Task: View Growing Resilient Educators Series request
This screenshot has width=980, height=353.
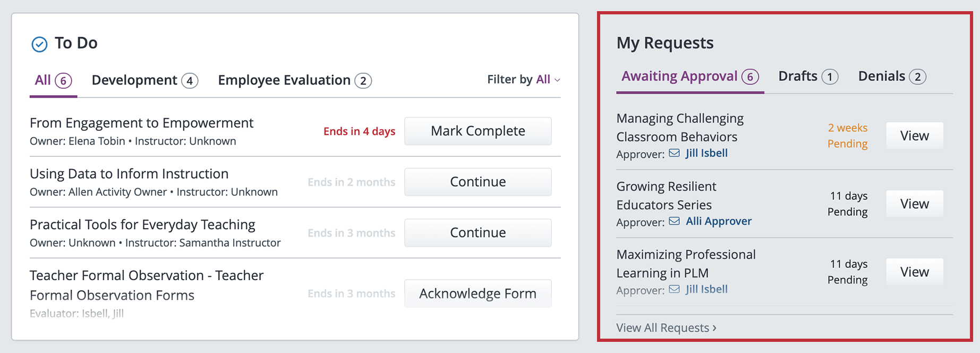Action: click(914, 204)
